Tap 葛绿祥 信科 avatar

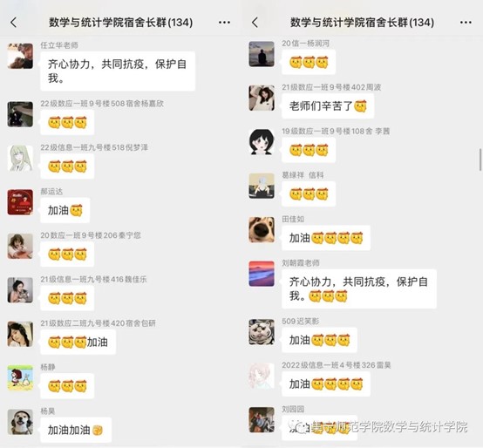click(262, 186)
